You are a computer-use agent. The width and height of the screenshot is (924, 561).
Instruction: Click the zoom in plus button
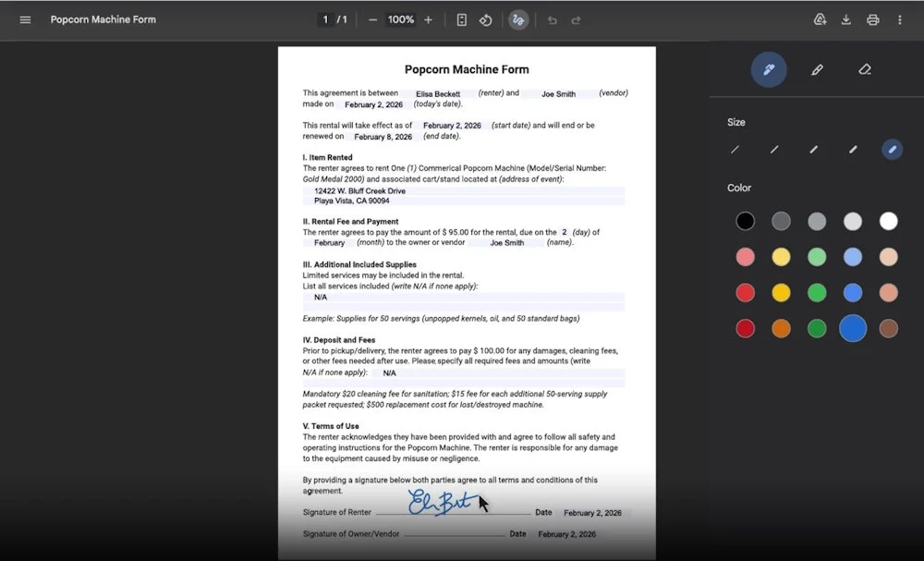428,19
